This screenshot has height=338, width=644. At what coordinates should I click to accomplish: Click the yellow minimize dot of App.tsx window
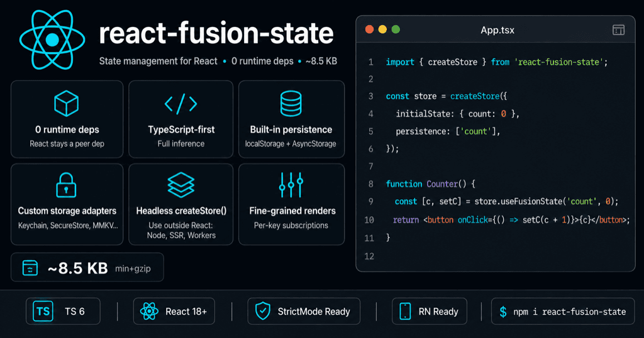click(382, 30)
